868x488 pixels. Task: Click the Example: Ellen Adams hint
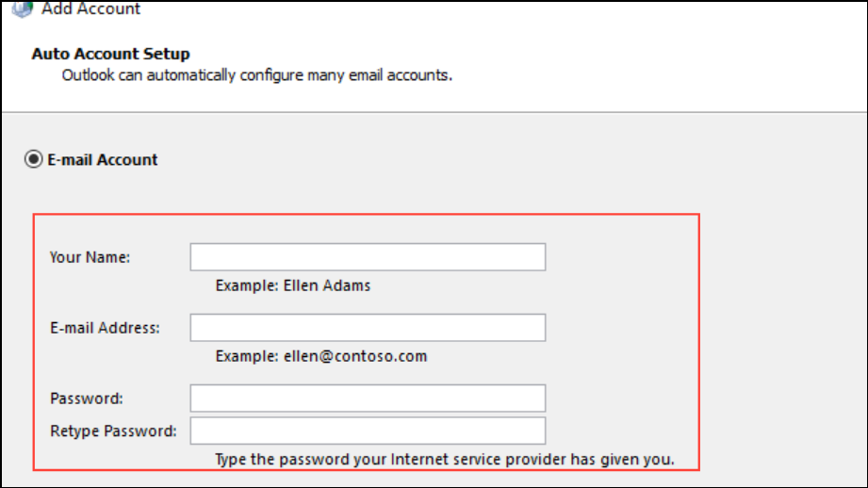pyautogui.click(x=293, y=285)
